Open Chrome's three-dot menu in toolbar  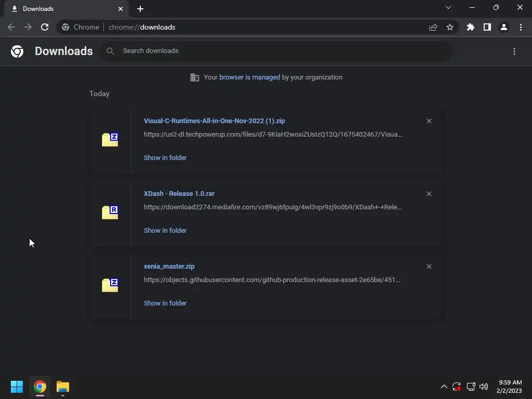coord(521,27)
